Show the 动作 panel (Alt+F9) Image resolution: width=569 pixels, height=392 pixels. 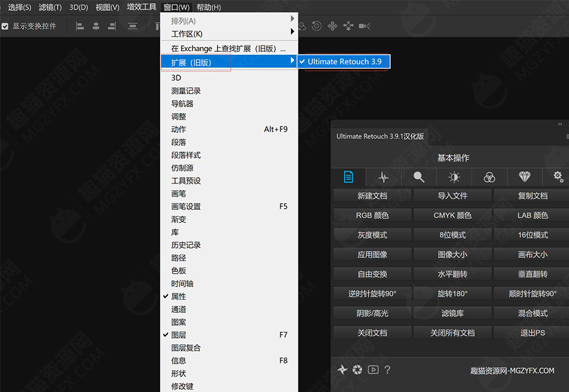click(229, 129)
